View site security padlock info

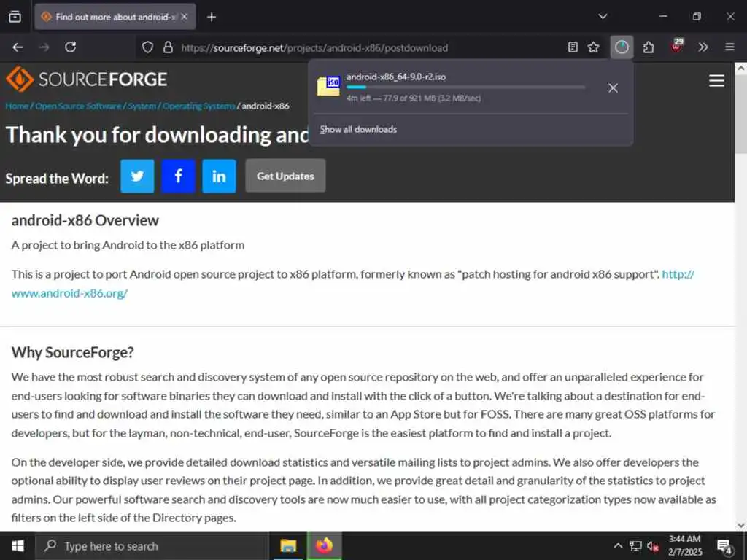point(168,47)
